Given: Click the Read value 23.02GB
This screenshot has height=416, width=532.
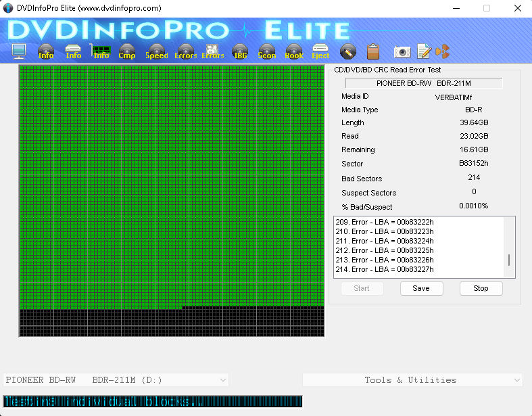Looking at the screenshot, I should coord(474,136).
